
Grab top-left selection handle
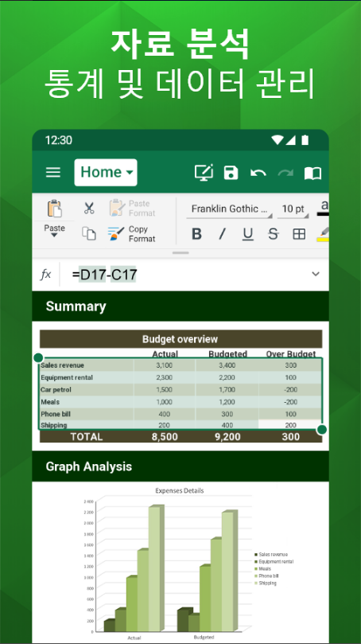point(38,357)
